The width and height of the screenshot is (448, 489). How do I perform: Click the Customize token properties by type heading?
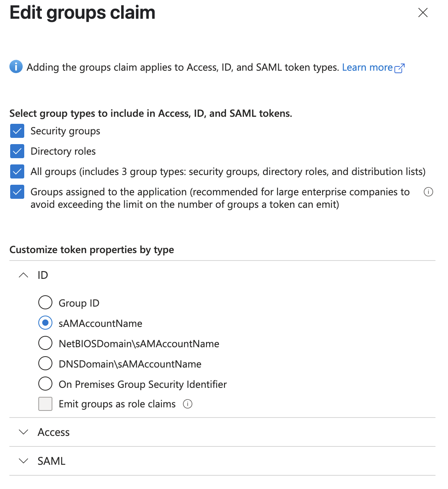[91, 250]
